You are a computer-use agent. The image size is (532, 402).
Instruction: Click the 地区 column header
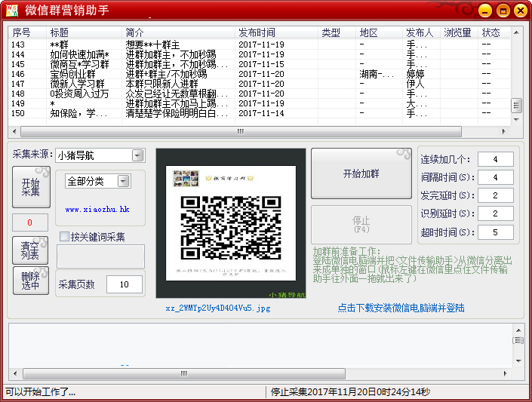click(x=379, y=32)
